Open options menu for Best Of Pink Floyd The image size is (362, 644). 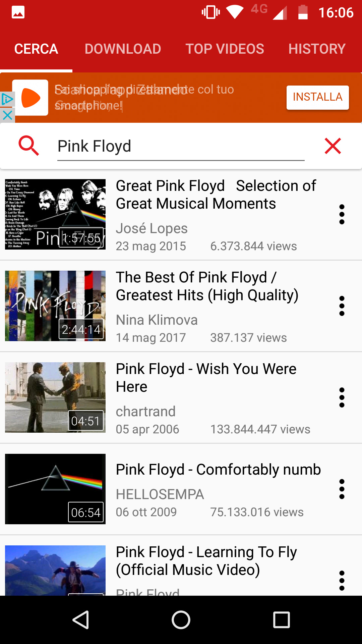(342, 306)
